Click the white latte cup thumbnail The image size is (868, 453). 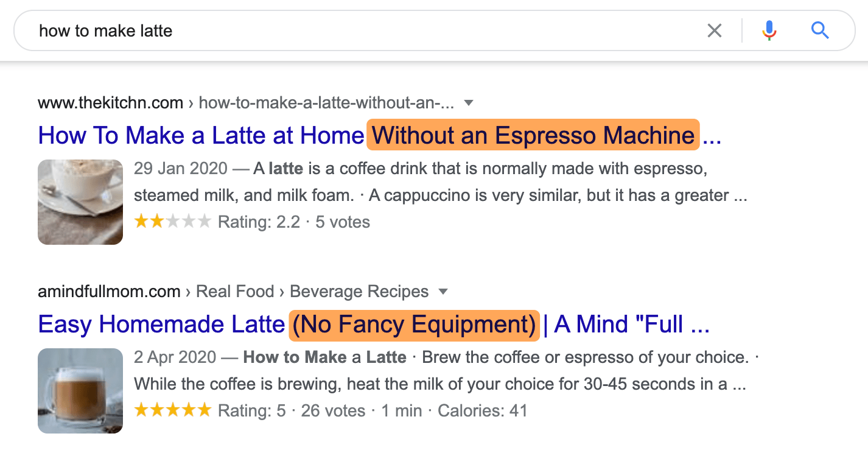click(x=80, y=202)
